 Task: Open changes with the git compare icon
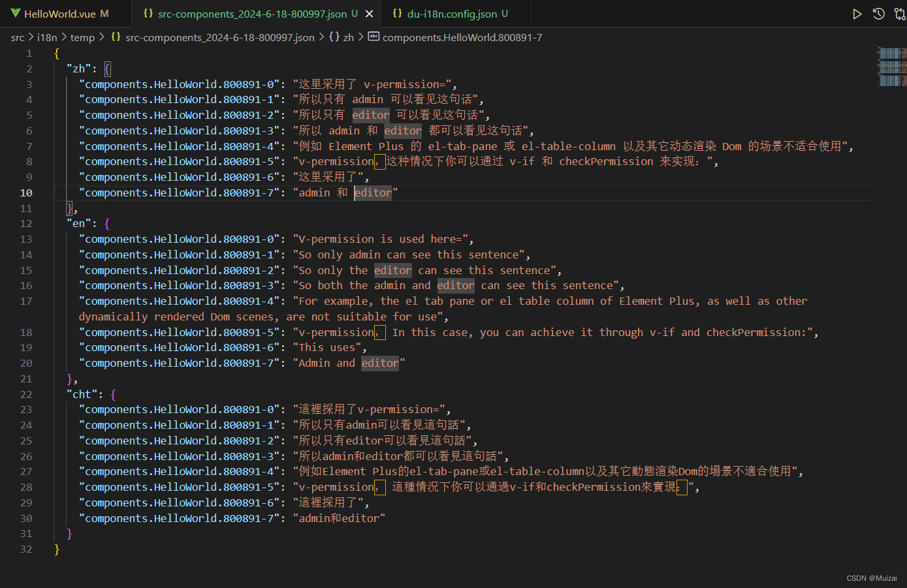[899, 14]
